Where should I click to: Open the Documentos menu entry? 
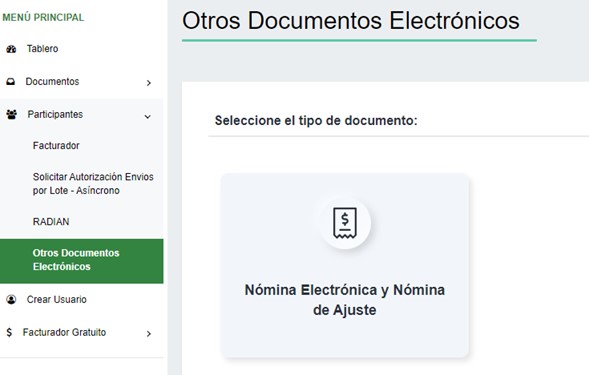(x=52, y=82)
